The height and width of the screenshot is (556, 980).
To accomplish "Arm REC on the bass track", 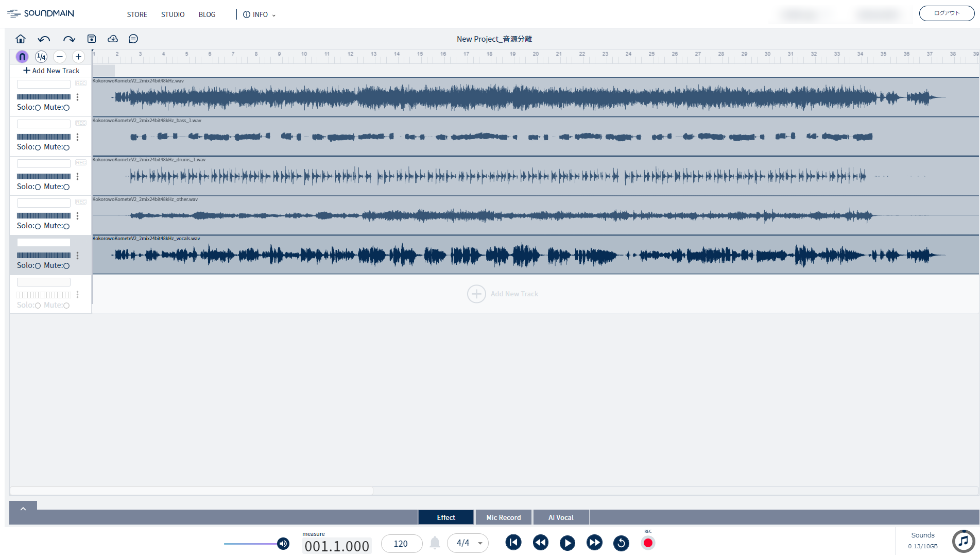I will coord(81,123).
